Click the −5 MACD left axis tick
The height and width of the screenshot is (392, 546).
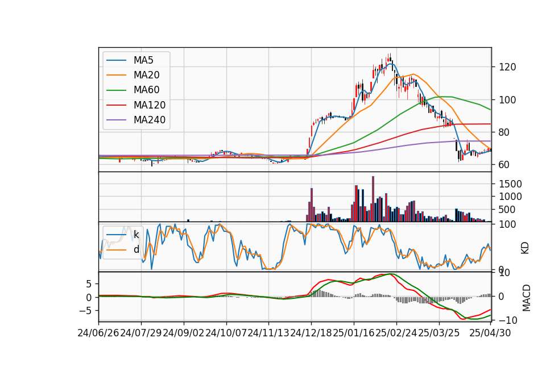pos(85,311)
